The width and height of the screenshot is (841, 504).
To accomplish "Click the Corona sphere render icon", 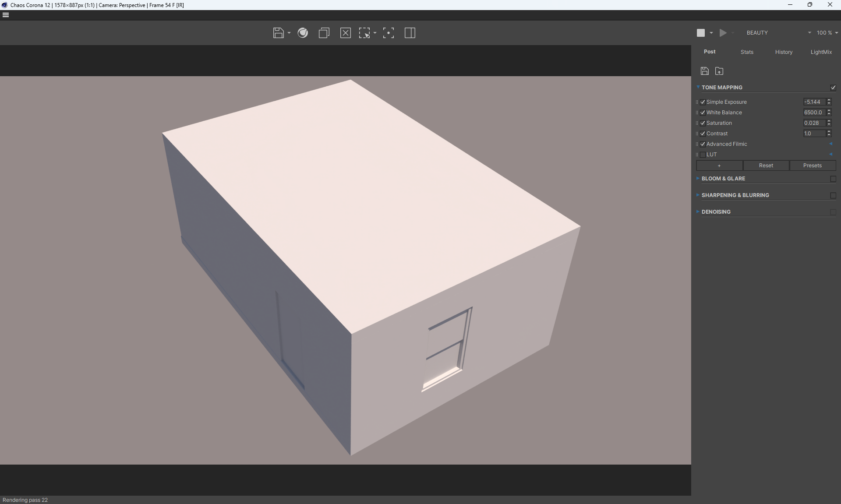I will pyautogui.click(x=303, y=33).
